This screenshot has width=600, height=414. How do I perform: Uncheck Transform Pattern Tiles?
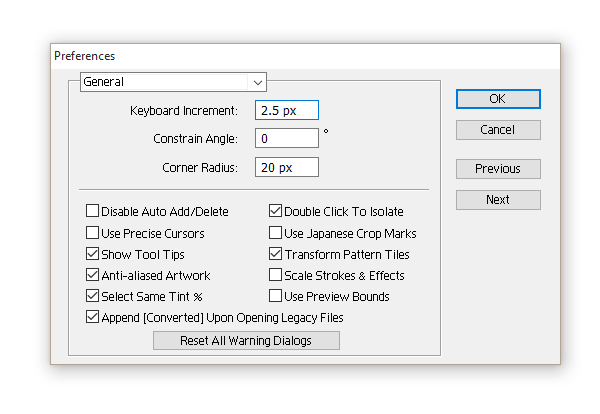point(276,254)
